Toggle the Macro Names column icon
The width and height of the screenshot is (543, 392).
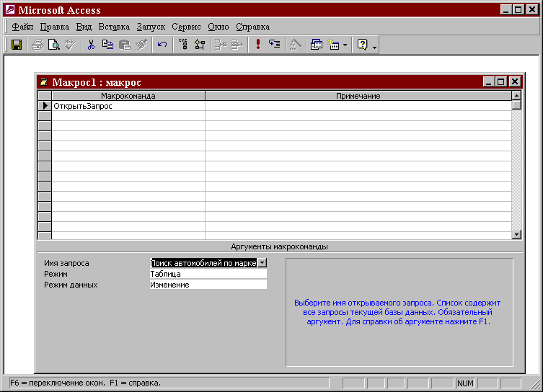pos(183,45)
